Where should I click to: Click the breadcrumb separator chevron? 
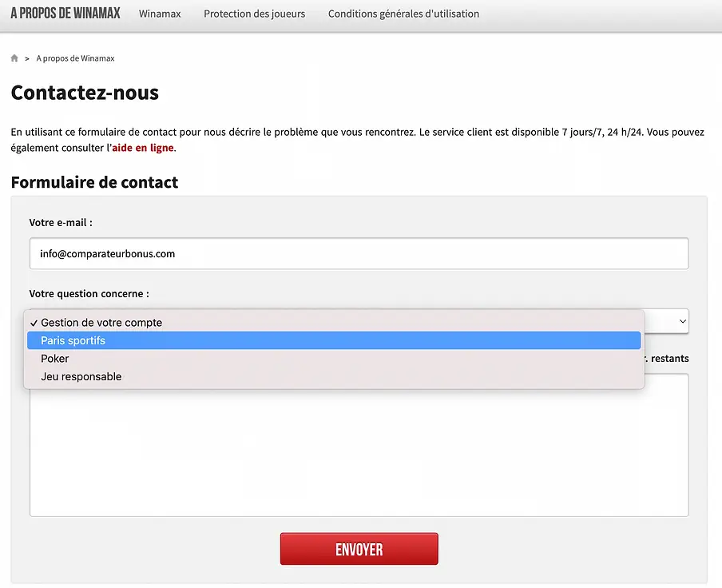point(27,58)
